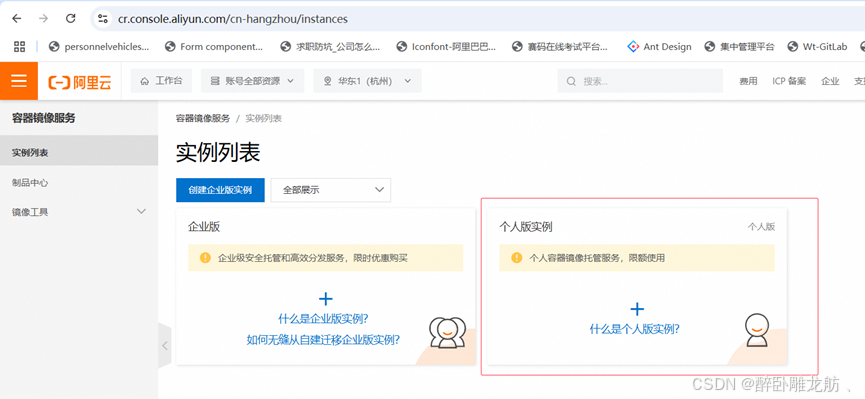
Task: Open the 费用 top menu
Action: click(x=748, y=81)
